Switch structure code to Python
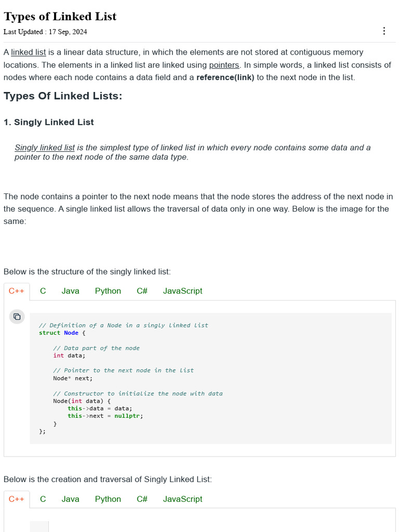 coord(108,291)
